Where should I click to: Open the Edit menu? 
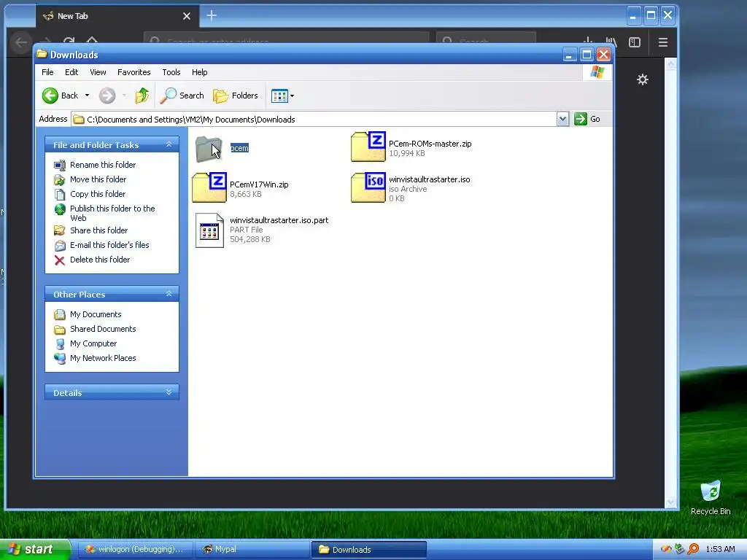(71, 72)
